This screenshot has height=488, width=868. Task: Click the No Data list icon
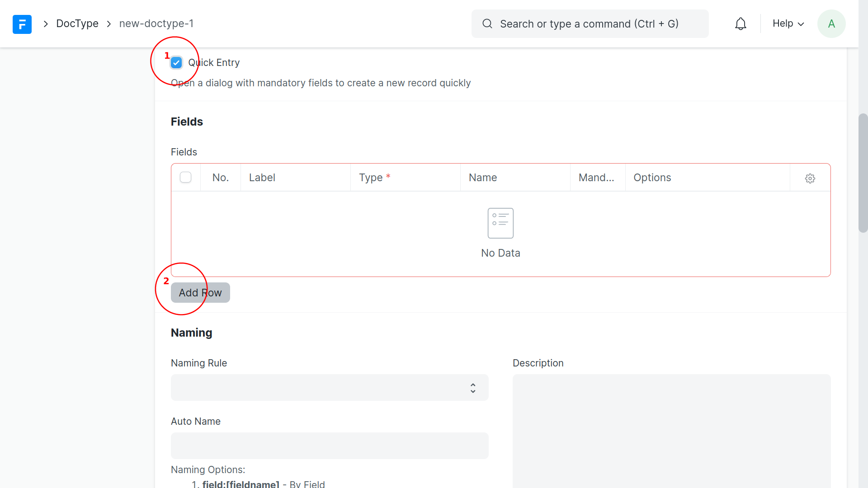coord(500,223)
